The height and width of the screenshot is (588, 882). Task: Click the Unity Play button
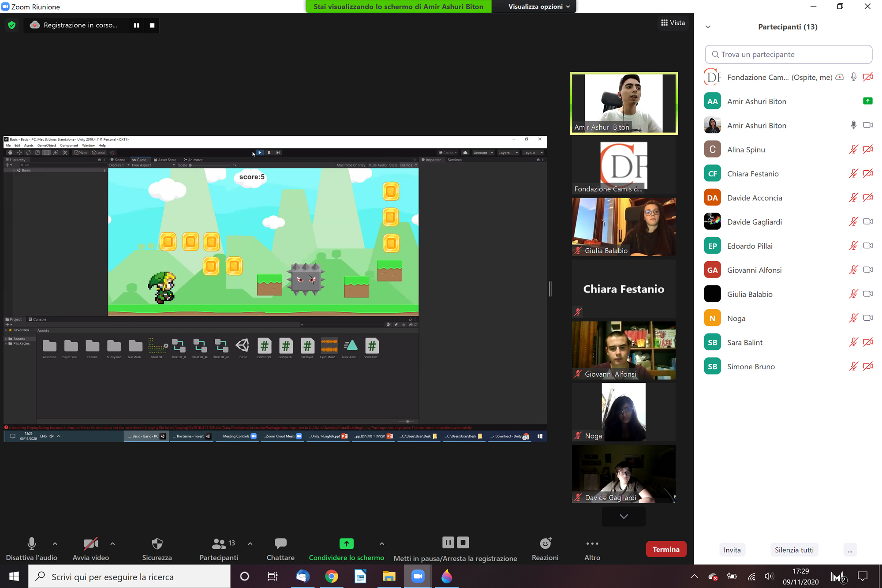coord(260,153)
